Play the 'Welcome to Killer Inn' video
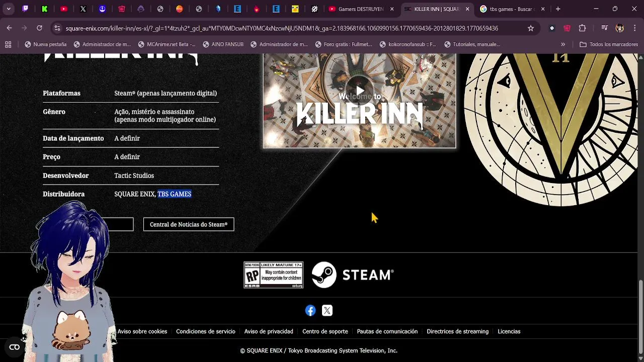 [x=360, y=92]
